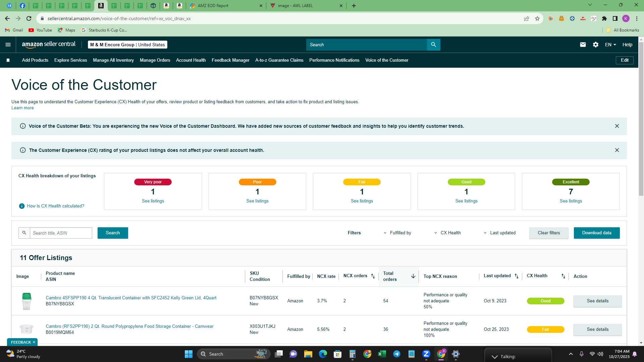This screenshot has height=362, width=644.
Task: Dismiss the CX rating account health banner
Action: tap(617, 150)
